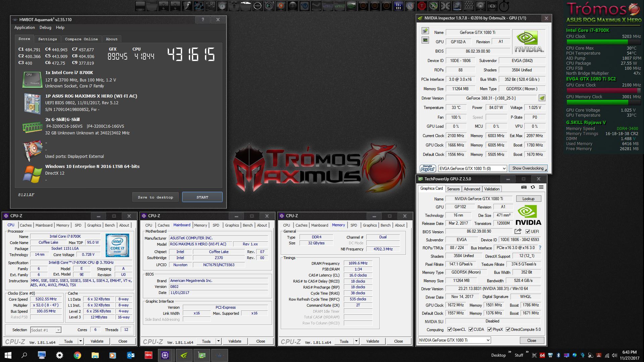This screenshot has width=644, height=362.
Task: Open Outlook from the taskbar
Action: tap(130, 355)
